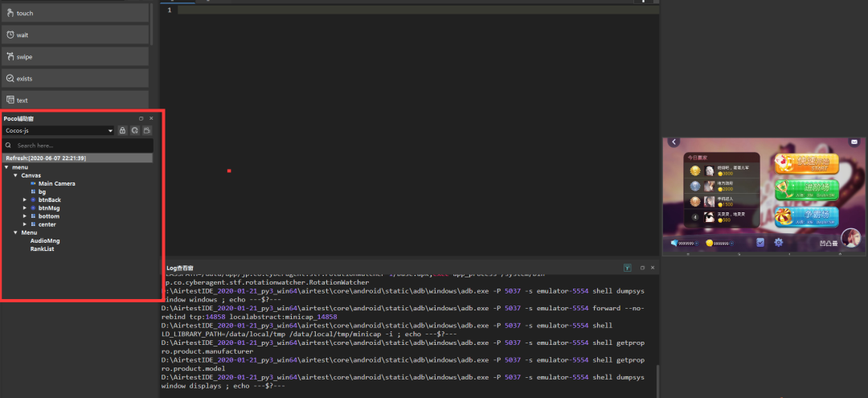868x398 pixels.
Task: Tap the mail icon in device screen
Action: coord(854,142)
